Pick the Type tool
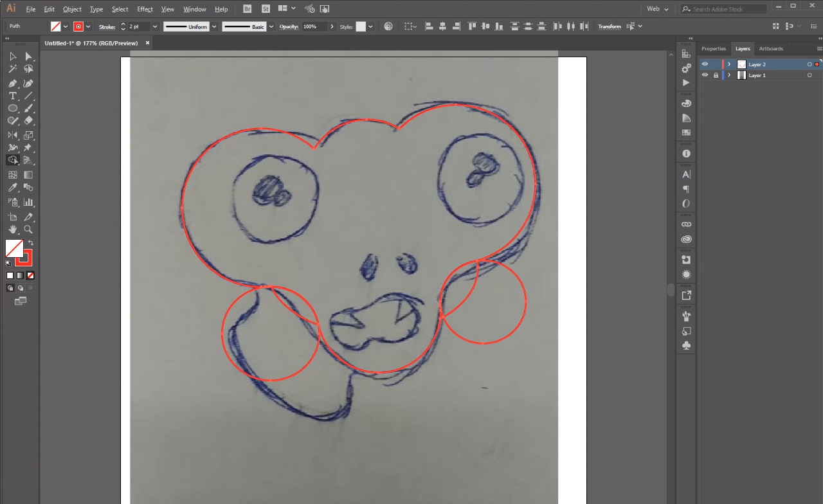Viewport: 823px width, 504px height. [13, 96]
